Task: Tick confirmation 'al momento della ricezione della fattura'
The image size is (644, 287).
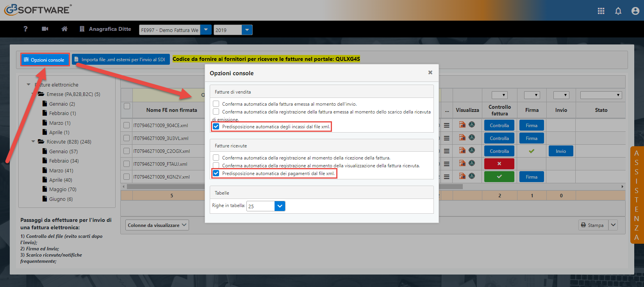Action: 216,158
